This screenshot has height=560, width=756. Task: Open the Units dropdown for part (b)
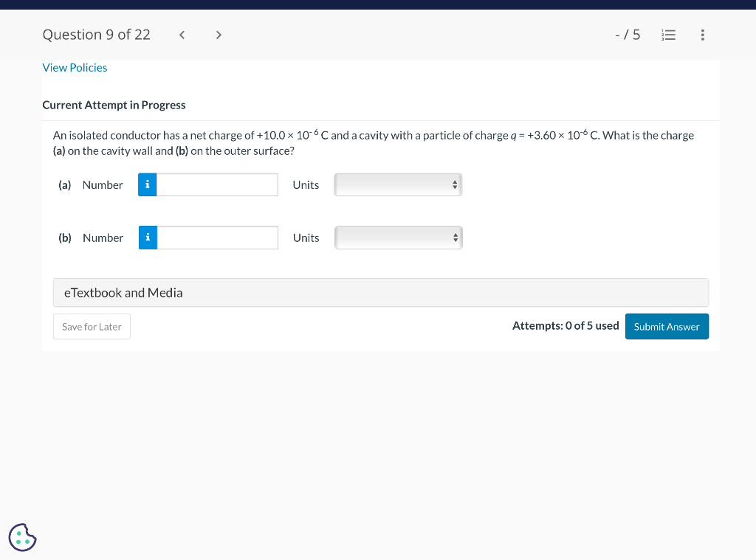pos(399,238)
